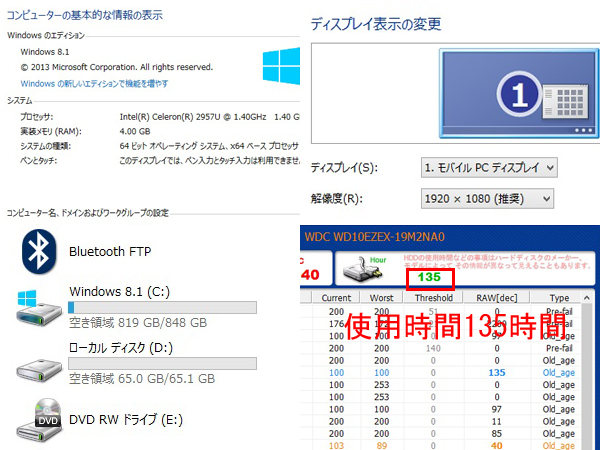Click the Bluetooth FTP label
Viewport: 600px width, 450px height.
110,251
